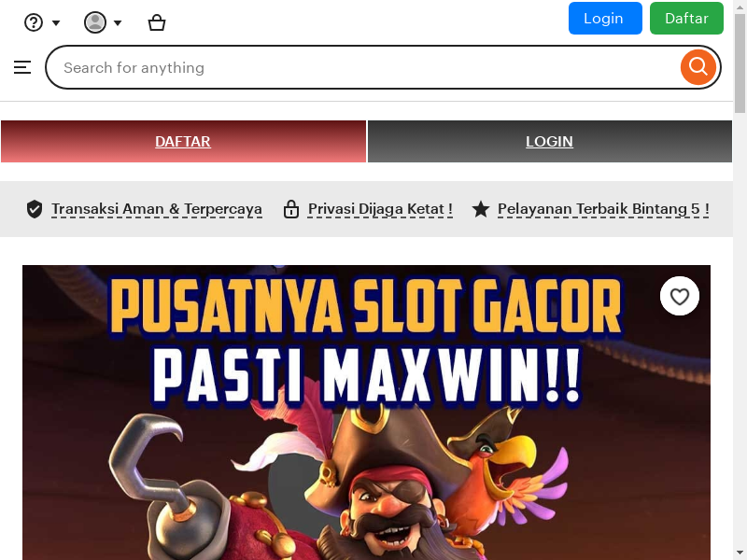Open Pelayanan Terbaik Bintang 5 link
Viewport: 747px width, 560px height.
click(603, 208)
